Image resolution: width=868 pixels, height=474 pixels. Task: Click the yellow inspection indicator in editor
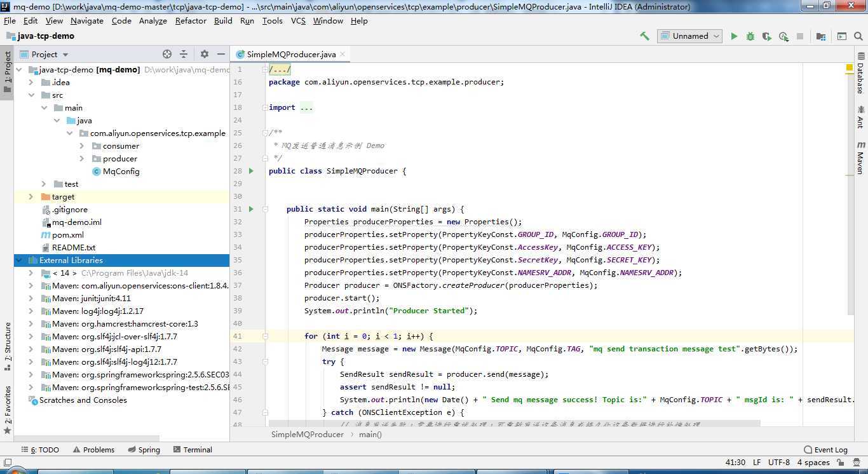click(x=849, y=68)
